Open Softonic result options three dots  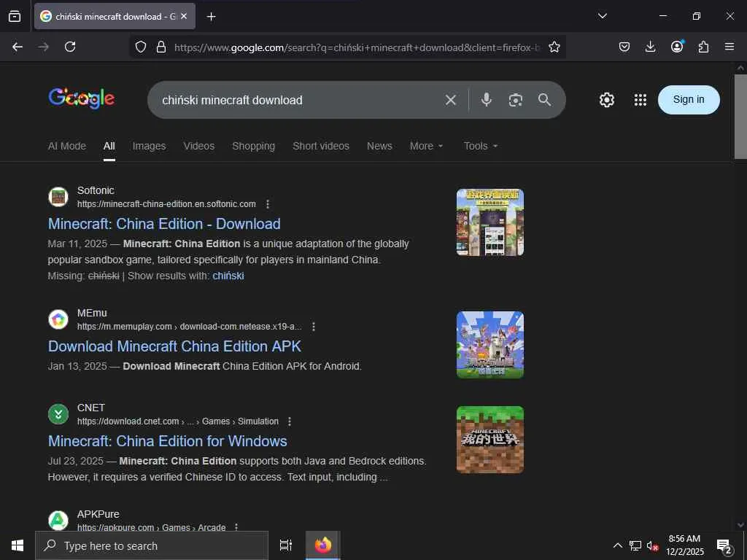(268, 204)
